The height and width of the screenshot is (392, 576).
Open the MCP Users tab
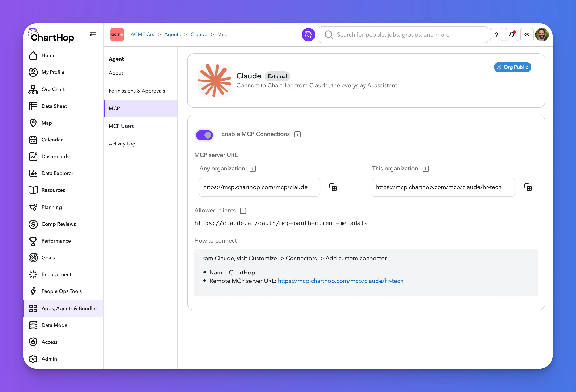[140, 126]
